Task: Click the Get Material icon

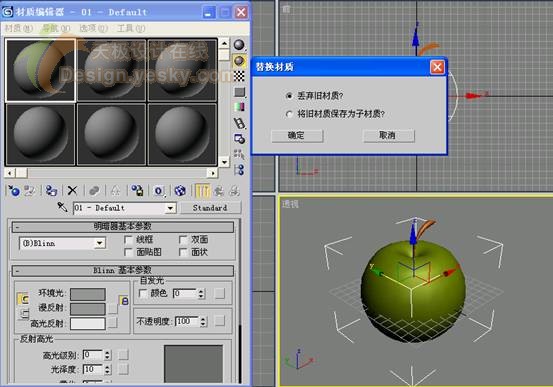Action: (14, 191)
